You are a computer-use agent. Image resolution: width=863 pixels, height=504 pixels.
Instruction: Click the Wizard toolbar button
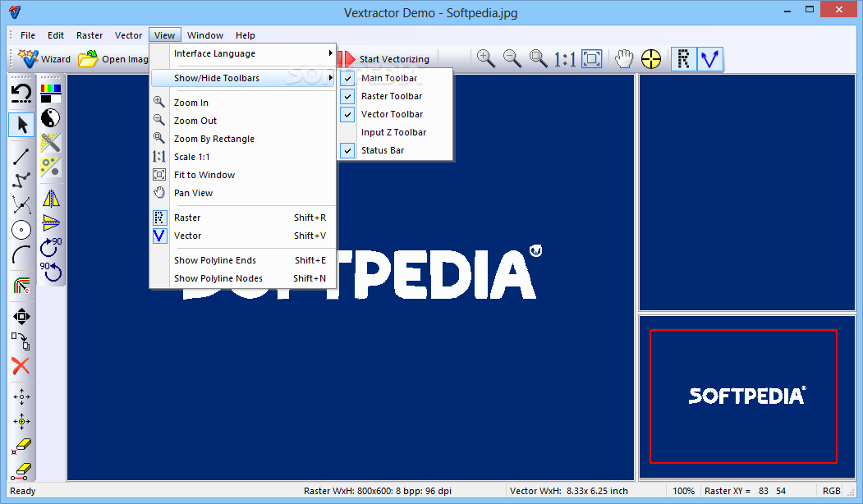(44, 59)
